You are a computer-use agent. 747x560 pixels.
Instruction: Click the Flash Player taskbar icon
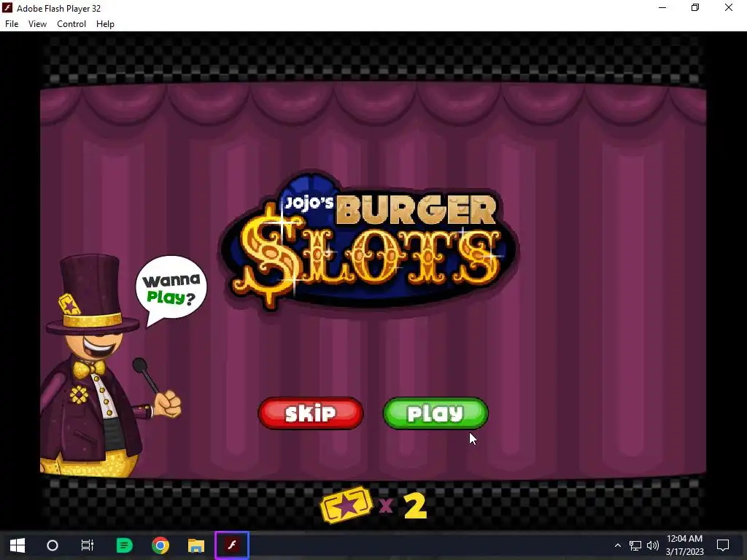pos(232,545)
